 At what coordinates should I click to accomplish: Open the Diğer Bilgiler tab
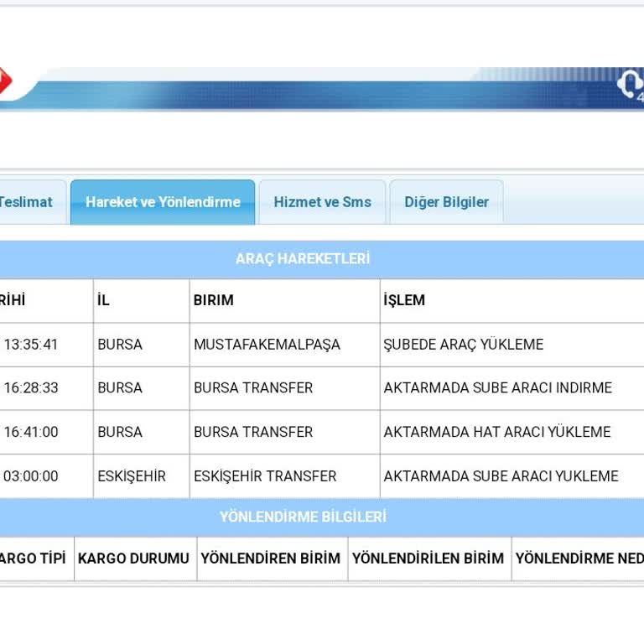(446, 202)
